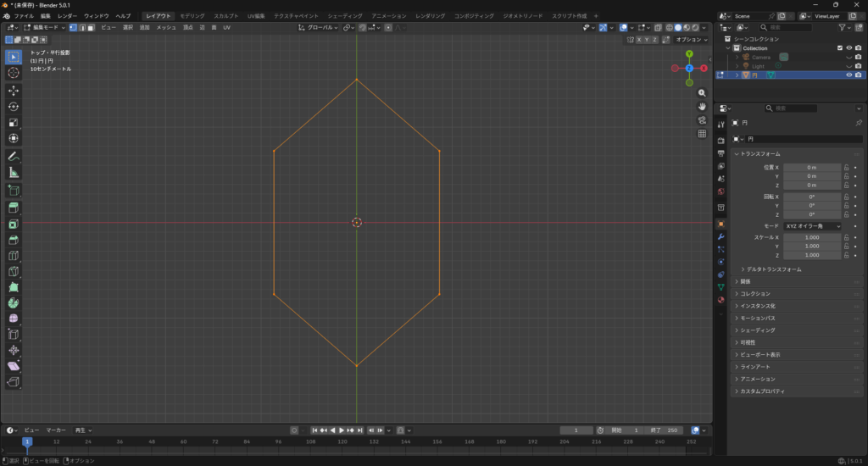Image resolution: width=868 pixels, height=466 pixels.
Task: Switch to the モデリング workspace tab
Action: tap(192, 16)
